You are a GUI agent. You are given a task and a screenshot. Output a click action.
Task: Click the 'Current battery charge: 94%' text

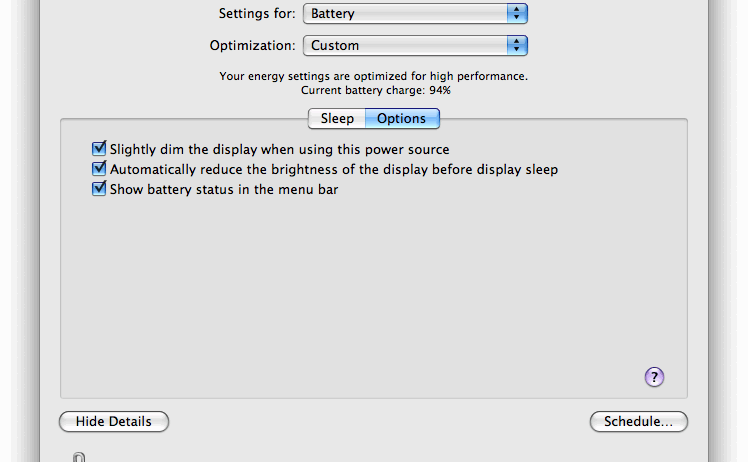375,90
